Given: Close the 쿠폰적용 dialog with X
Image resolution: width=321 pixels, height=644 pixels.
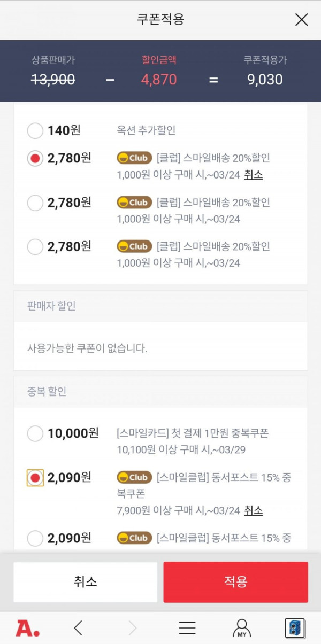Looking at the screenshot, I should 302,20.
